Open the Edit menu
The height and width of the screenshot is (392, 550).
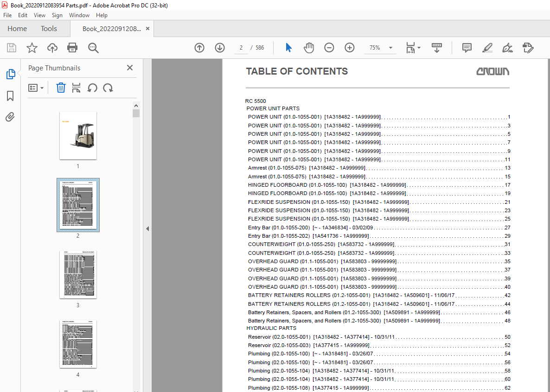23,15
